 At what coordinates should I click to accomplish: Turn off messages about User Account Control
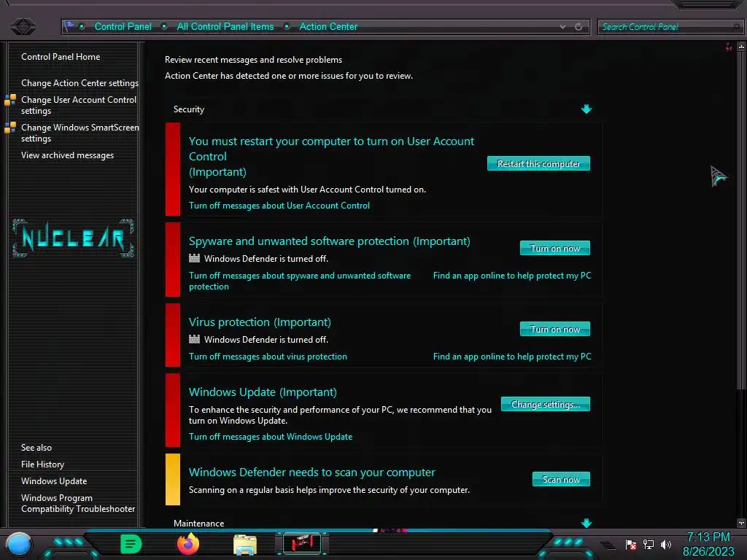point(279,205)
